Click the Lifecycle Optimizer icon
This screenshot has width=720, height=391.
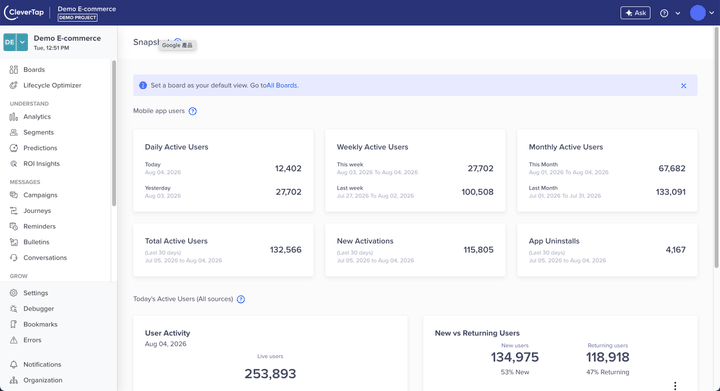click(x=14, y=85)
